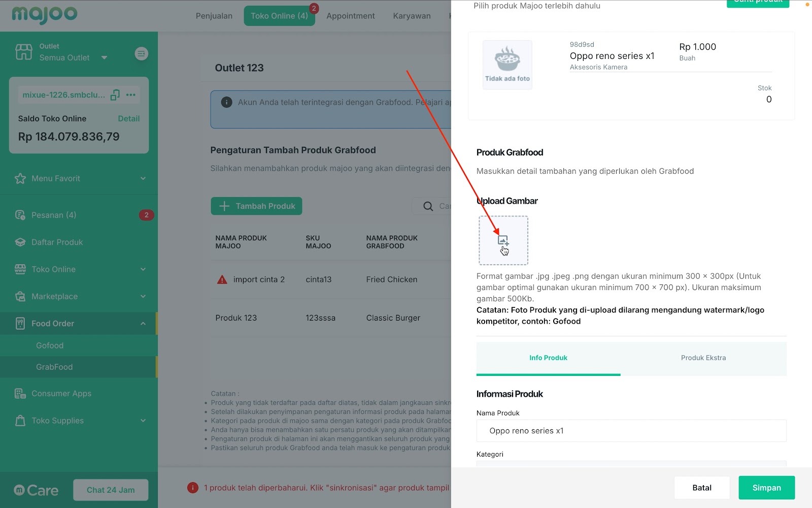Open the Toko Online (4) top tab
The width and height of the screenshot is (812, 508).
(279, 16)
